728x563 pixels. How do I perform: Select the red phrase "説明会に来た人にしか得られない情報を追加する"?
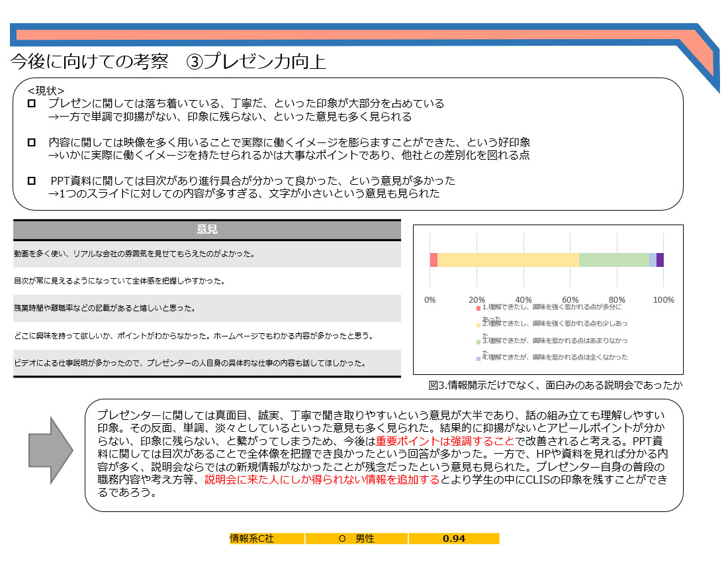[322, 480]
